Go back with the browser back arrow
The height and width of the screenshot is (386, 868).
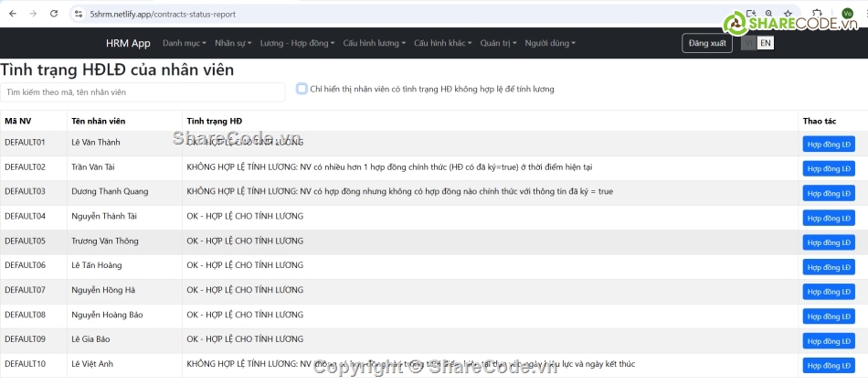click(13, 14)
